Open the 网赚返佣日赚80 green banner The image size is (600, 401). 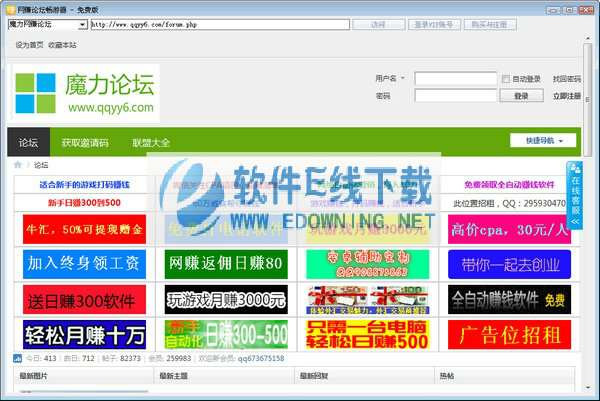coord(224,264)
